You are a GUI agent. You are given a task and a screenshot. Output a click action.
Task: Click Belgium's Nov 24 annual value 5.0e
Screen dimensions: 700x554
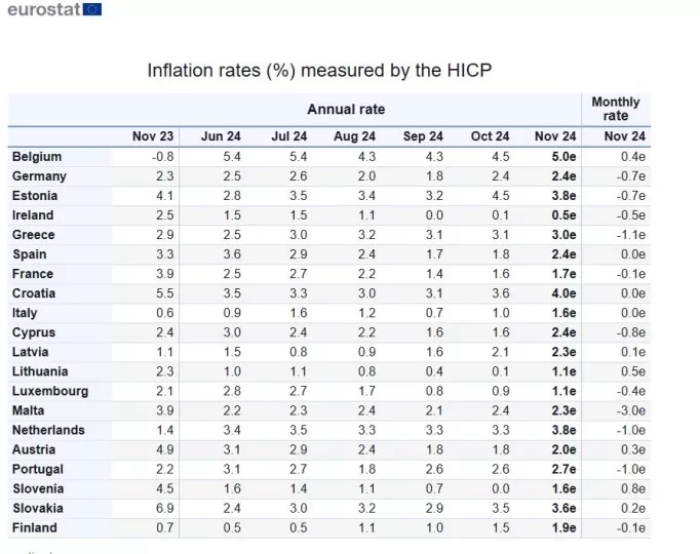tap(563, 157)
